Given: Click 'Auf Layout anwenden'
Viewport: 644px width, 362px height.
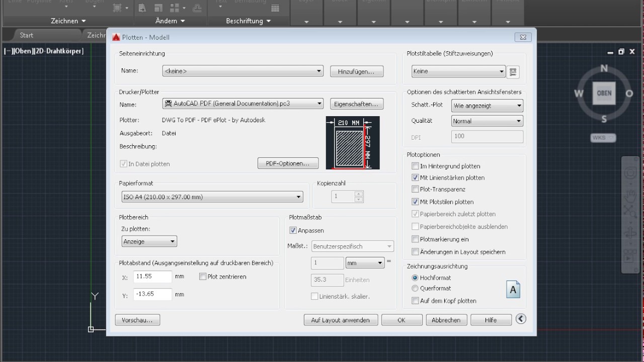Looking at the screenshot, I should click(340, 320).
